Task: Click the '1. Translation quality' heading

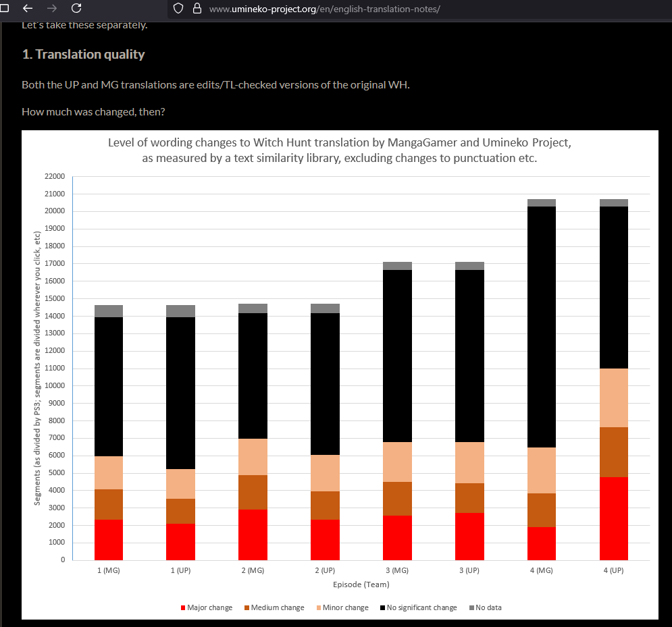Action: [x=83, y=55]
